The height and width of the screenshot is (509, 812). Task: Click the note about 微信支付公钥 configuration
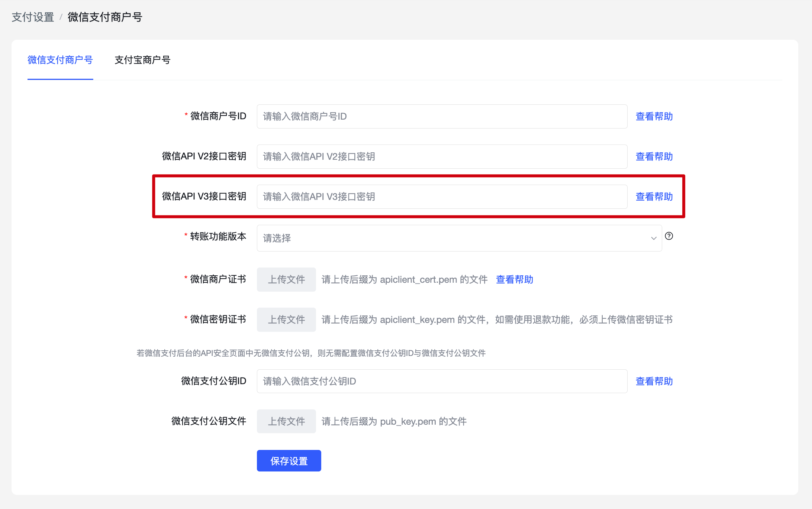(x=311, y=353)
